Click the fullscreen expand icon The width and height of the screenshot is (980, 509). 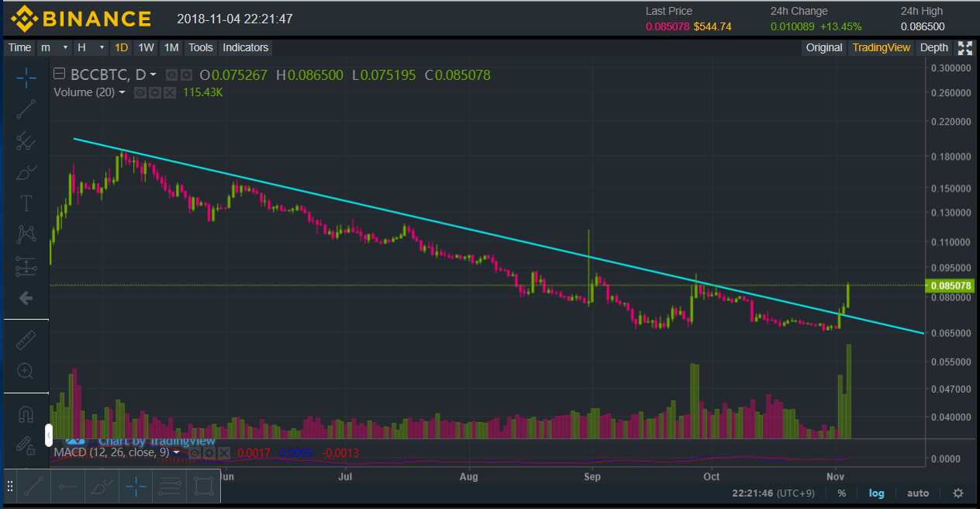click(965, 48)
